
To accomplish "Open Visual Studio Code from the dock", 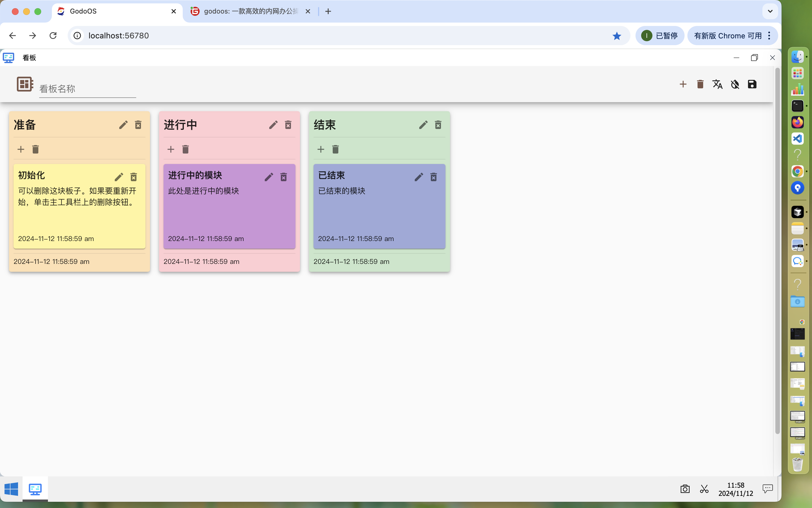I will point(798,138).
